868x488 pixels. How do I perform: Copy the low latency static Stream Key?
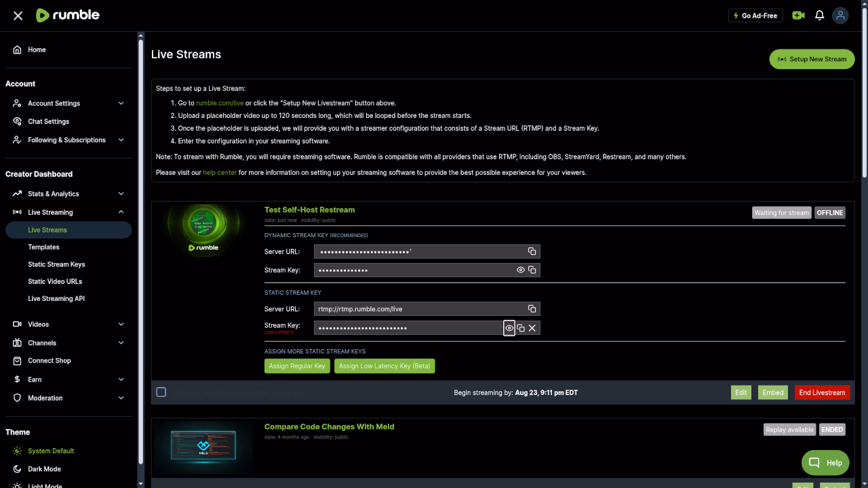pos(521,328)
